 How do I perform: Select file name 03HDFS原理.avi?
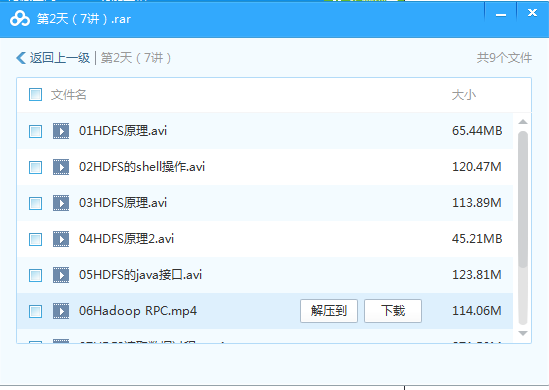123,203
